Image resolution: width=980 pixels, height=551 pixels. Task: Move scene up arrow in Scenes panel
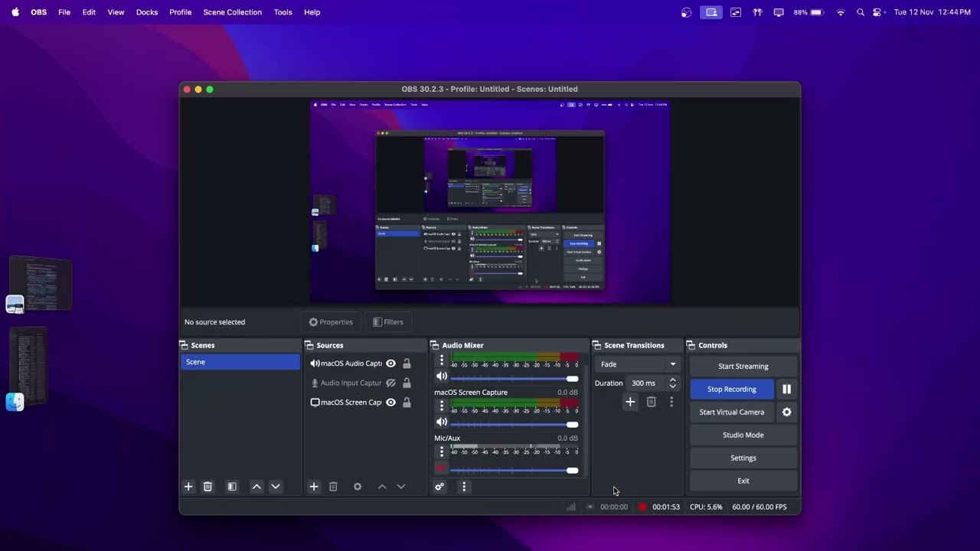tap(256, 487)
